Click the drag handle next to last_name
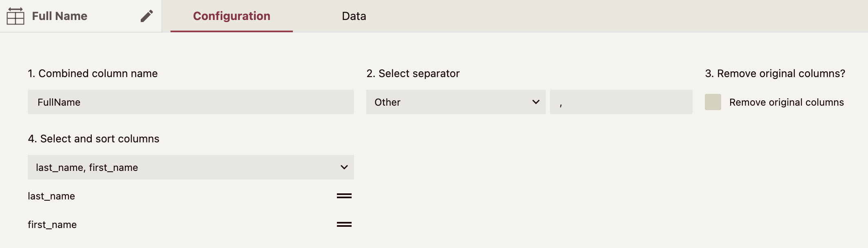This screenshot has width=868, height=248. pos(344,196)
